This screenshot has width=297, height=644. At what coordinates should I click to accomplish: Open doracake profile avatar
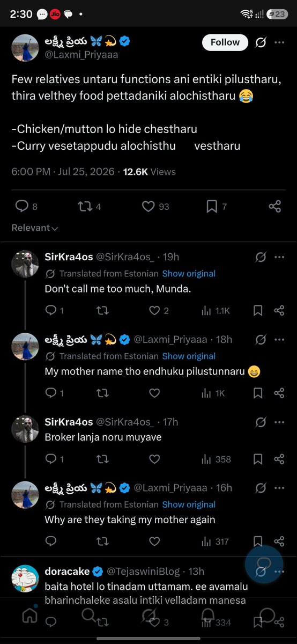click(x=25, y=579)
